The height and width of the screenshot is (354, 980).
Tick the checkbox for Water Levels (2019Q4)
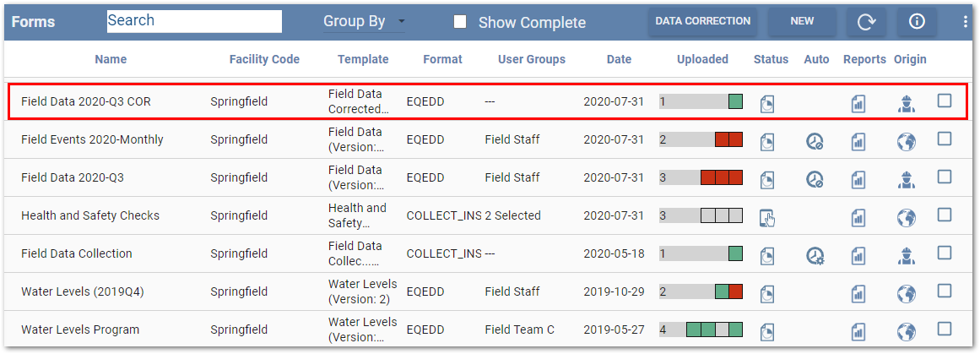pyautogui.click(x=944, y=291)
